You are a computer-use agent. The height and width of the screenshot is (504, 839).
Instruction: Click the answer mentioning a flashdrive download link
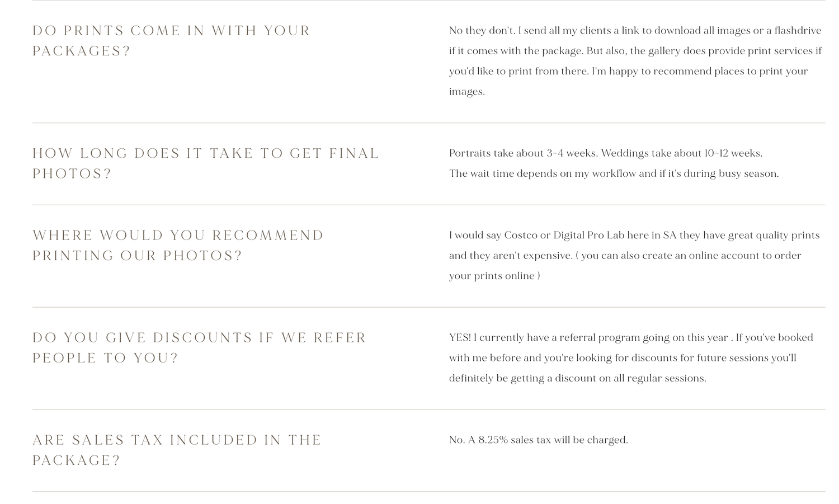point(635,61)
